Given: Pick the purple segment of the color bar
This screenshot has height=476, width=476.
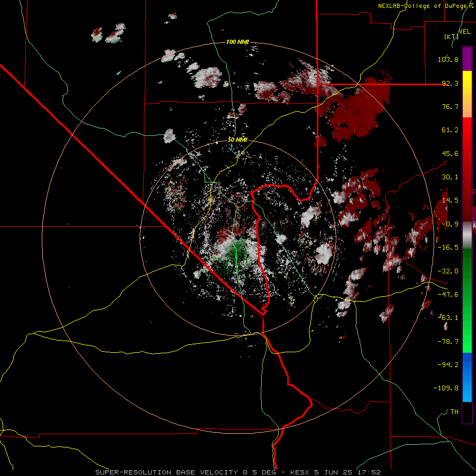Looking at the screenshot, I should (467, 59).
